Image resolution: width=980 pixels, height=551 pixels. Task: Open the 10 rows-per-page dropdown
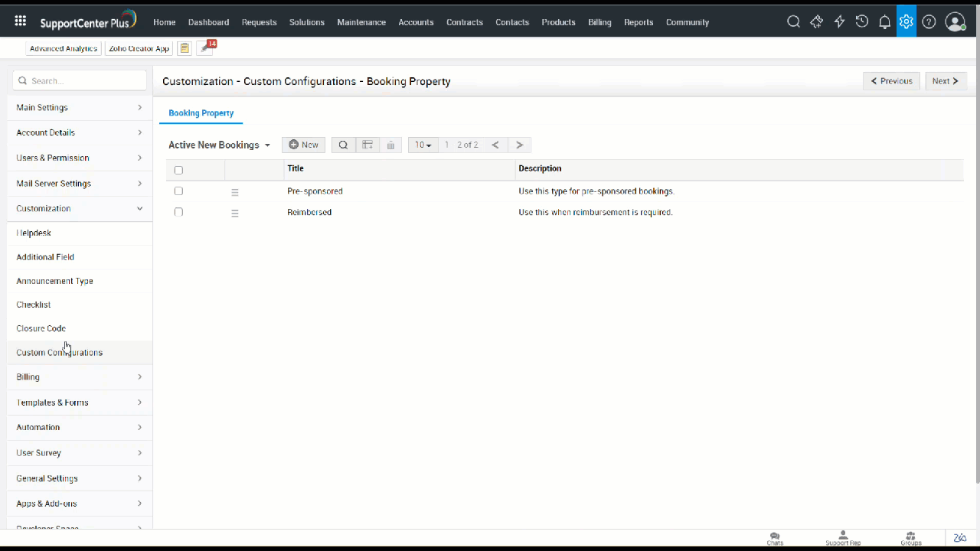(423, 145)
